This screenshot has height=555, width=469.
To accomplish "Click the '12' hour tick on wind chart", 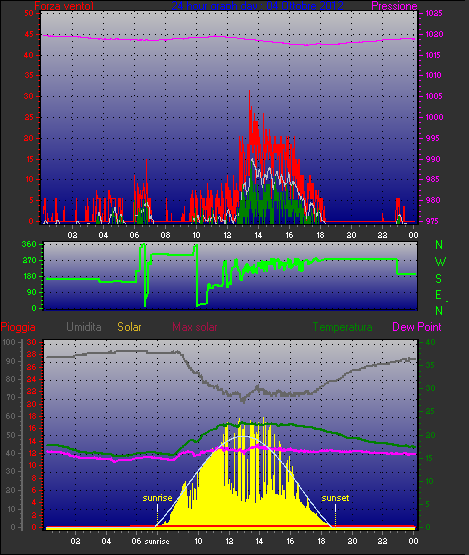I will [227, 235].
